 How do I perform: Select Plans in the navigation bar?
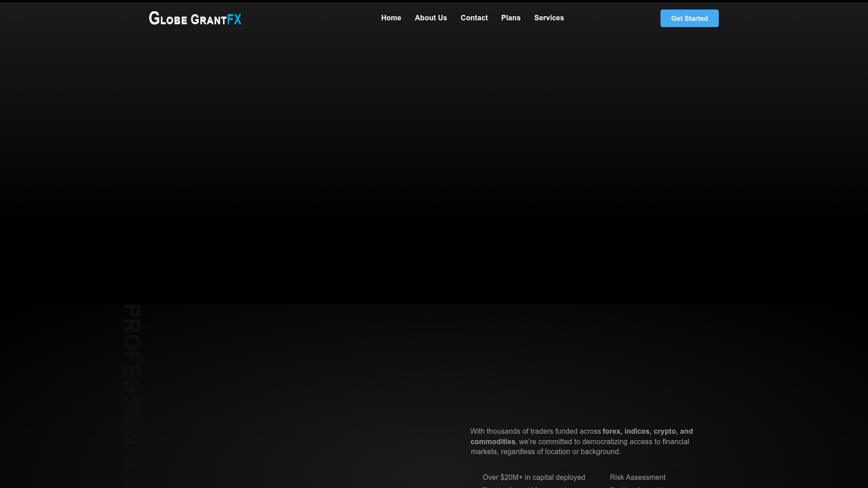coord(510,18)
